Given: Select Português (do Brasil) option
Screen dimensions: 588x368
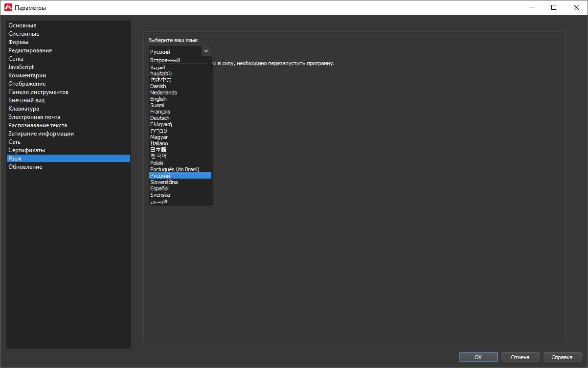Looking at the screenshot, I should 175,169.
